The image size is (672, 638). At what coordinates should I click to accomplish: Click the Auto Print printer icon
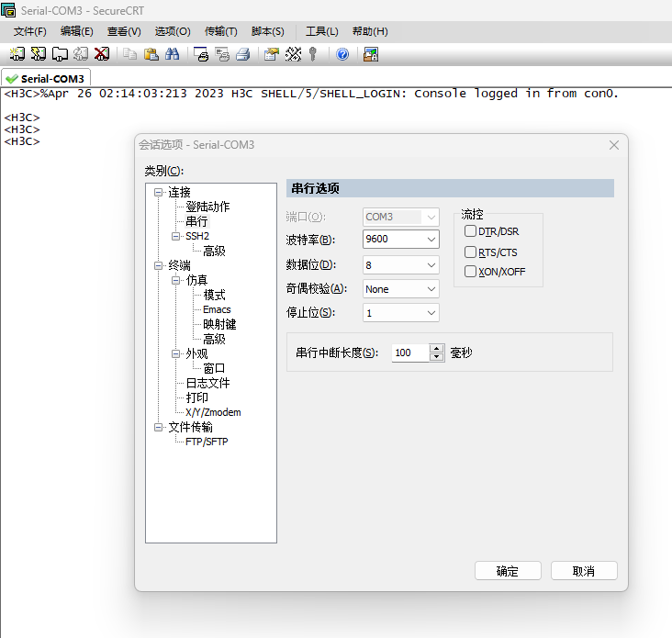pyautogui.click(x=243, y=54)
